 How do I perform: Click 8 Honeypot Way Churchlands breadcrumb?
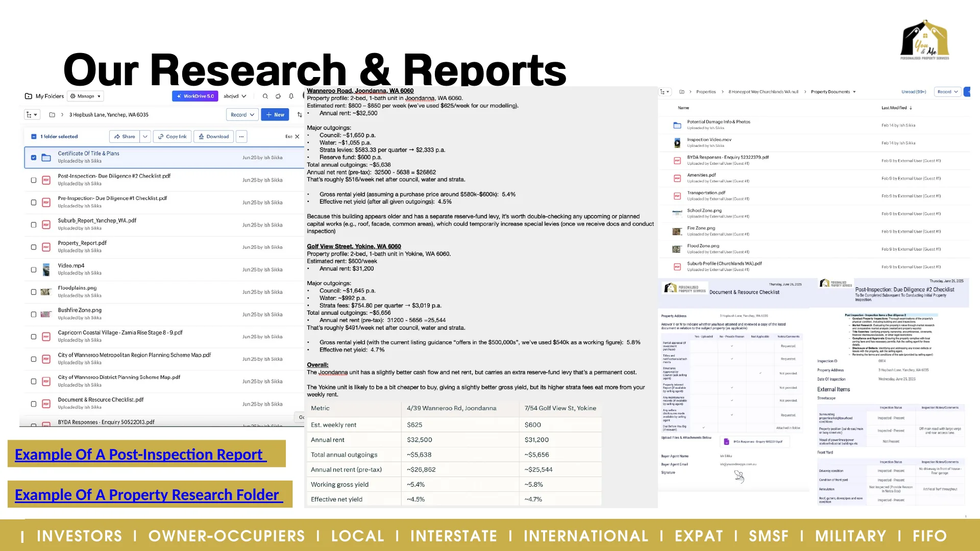pyautogui.click(x=763, y=92)
